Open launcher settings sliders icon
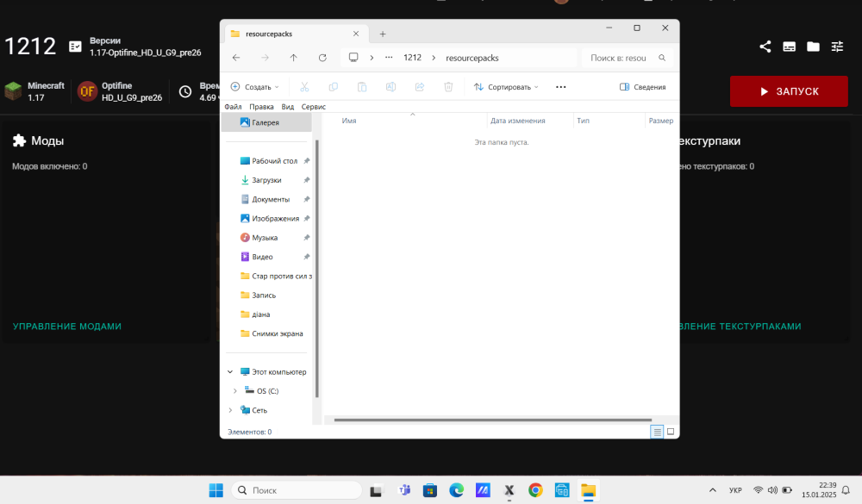 pos(837,47)
